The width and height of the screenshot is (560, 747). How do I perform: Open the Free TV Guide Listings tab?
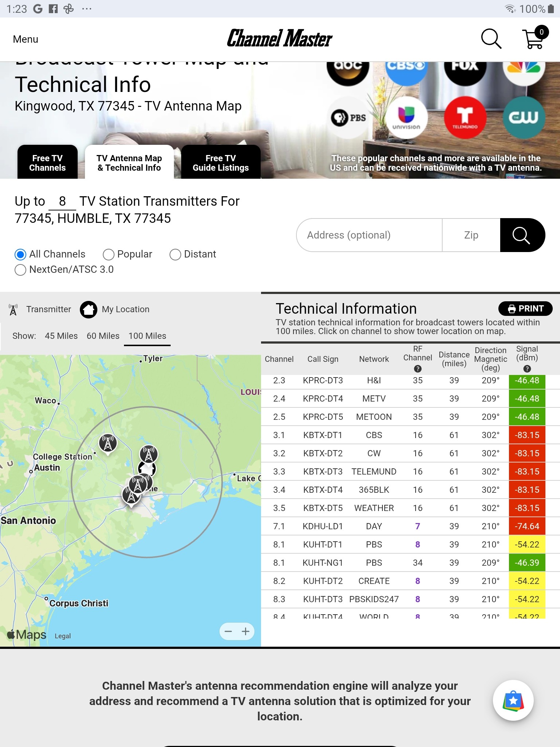pyautogui.click(x=221, y=162)
